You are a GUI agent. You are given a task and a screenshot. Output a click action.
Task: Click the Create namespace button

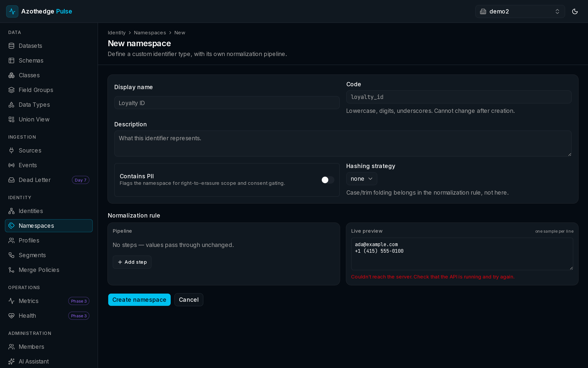(139, 300)
